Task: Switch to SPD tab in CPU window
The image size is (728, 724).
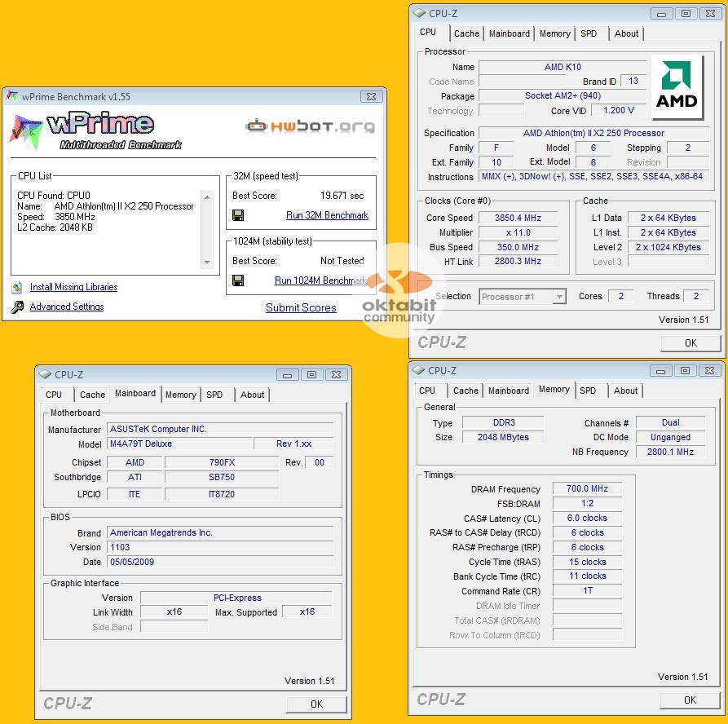Action: click(x=589, y=33)
